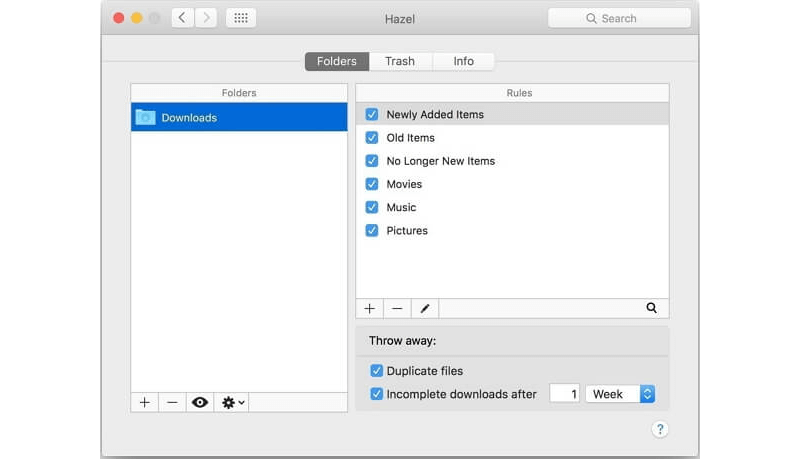Image resolution: width=800 pixels, height=459 pixels.
Task: Open the folder gear actions menu
Action: click(x=232, y=402)
